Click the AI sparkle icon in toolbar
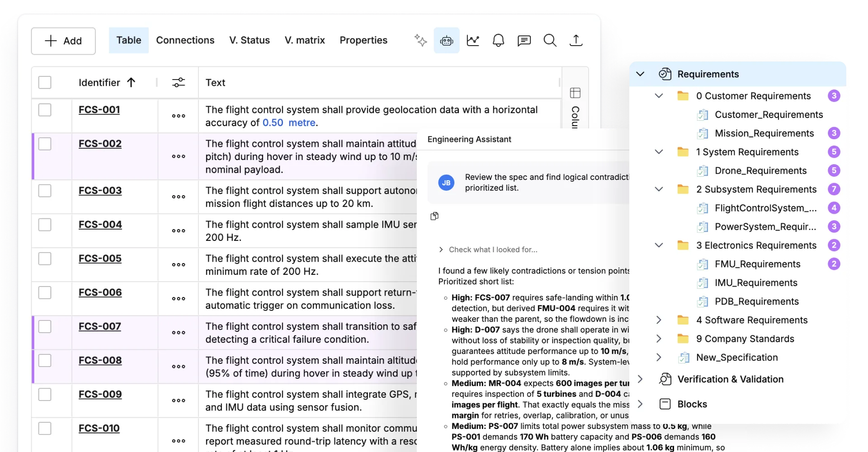Screen dimensions: 868x452 (420, 40)
